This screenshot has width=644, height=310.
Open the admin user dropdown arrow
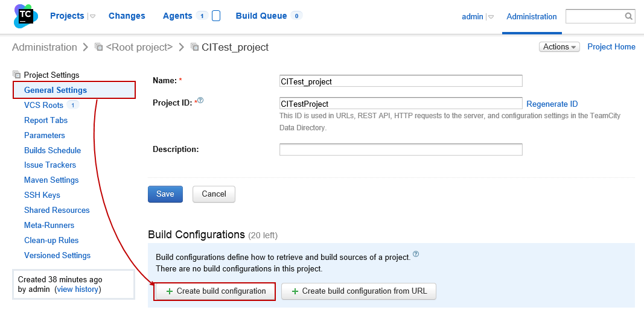(x=491, y=17)
